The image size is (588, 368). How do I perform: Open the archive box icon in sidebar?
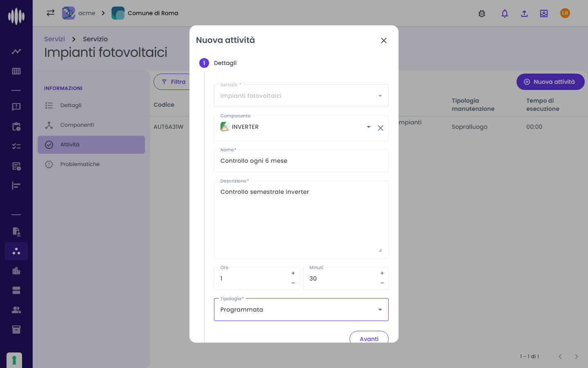[16, 330]
